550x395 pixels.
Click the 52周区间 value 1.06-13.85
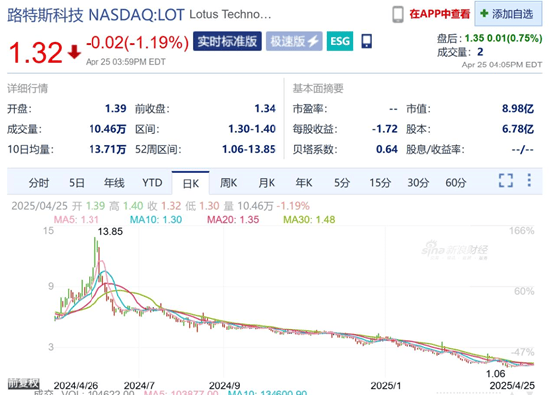pyautogui.click(x=249, y=149)
